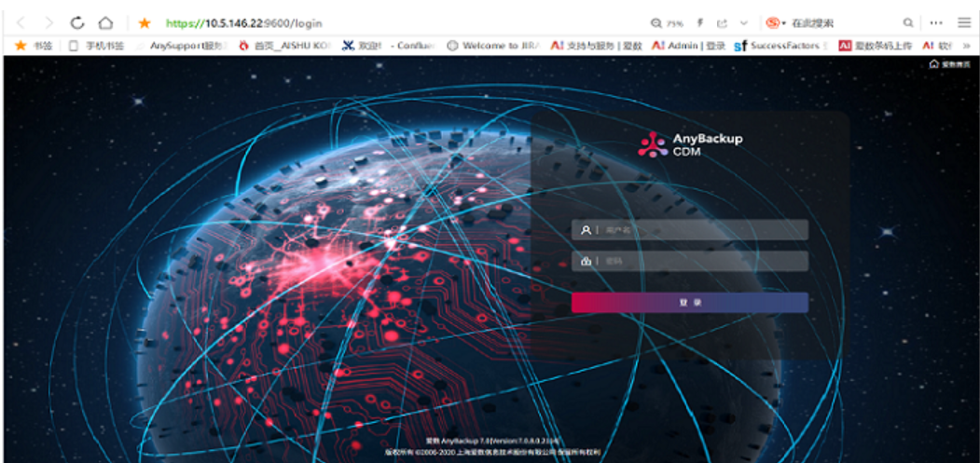Go back with the browser back arrow
This screenshot has width=980, height=463.
pyautogui.click(x=21, y=23)
